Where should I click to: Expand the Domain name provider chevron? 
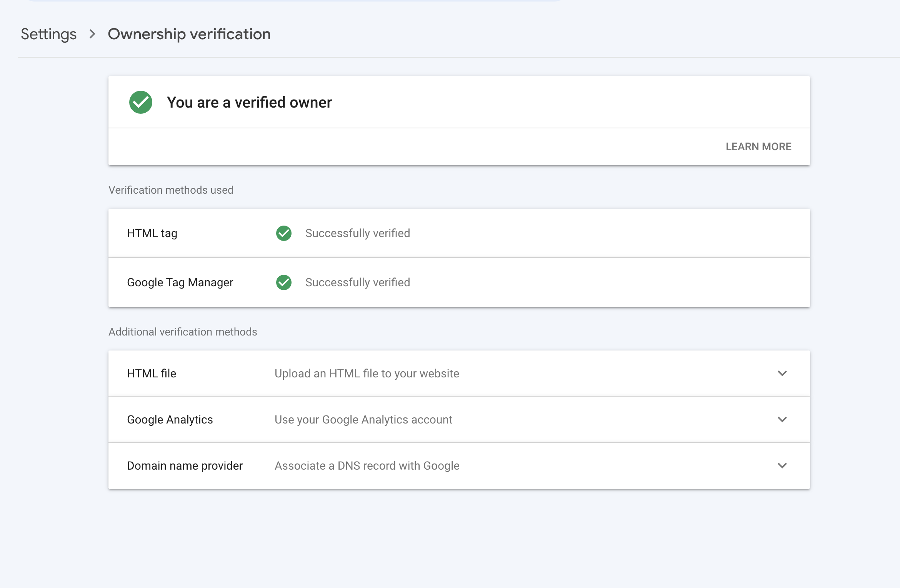782,465
